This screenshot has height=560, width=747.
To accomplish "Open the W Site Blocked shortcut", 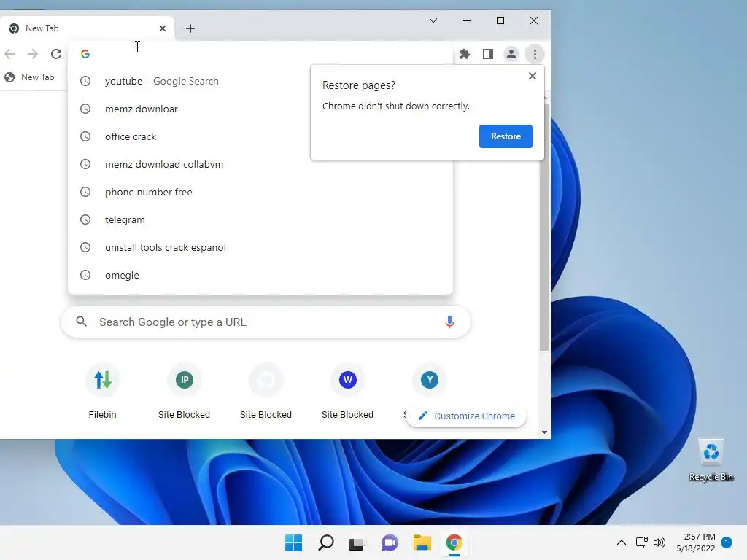I will tap(347, 393).
